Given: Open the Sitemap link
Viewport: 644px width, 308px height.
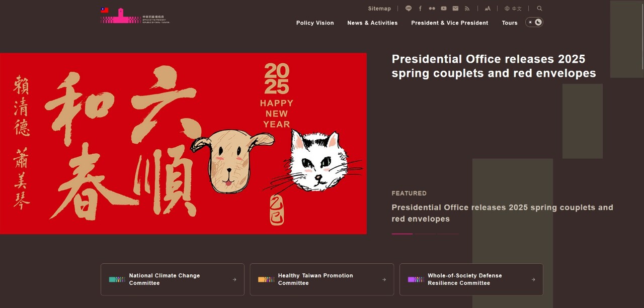Looking at the screenshot, I should (379, 9).
